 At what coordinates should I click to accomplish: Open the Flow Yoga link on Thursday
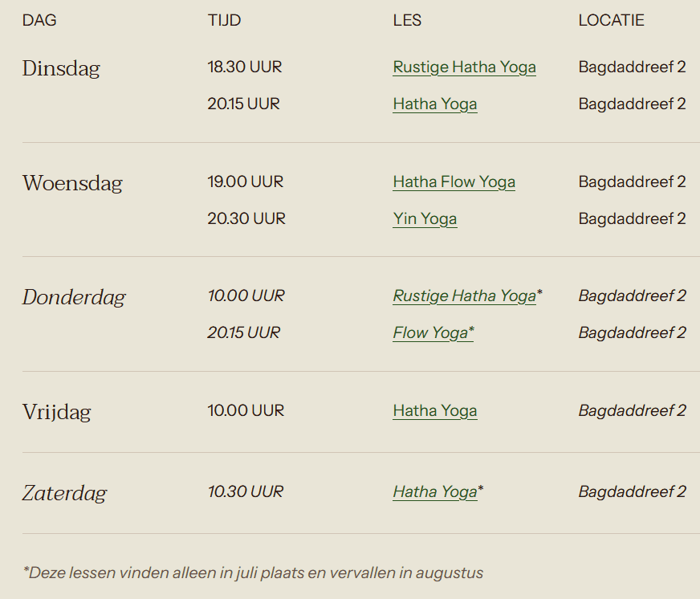pos(433,332)
